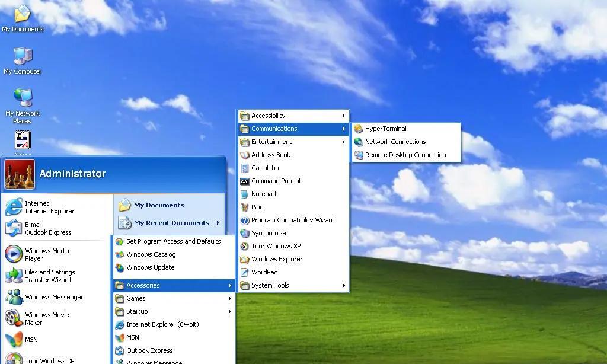This screenshot has width=607, height=364.
Task: Open the Games folder icon
Action: tap(120, 299)
